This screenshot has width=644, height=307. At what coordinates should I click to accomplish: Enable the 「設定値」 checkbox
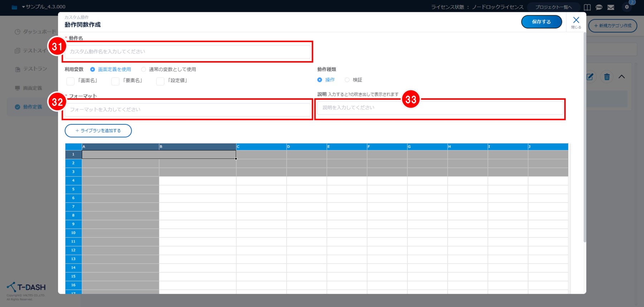click(160, 81)
